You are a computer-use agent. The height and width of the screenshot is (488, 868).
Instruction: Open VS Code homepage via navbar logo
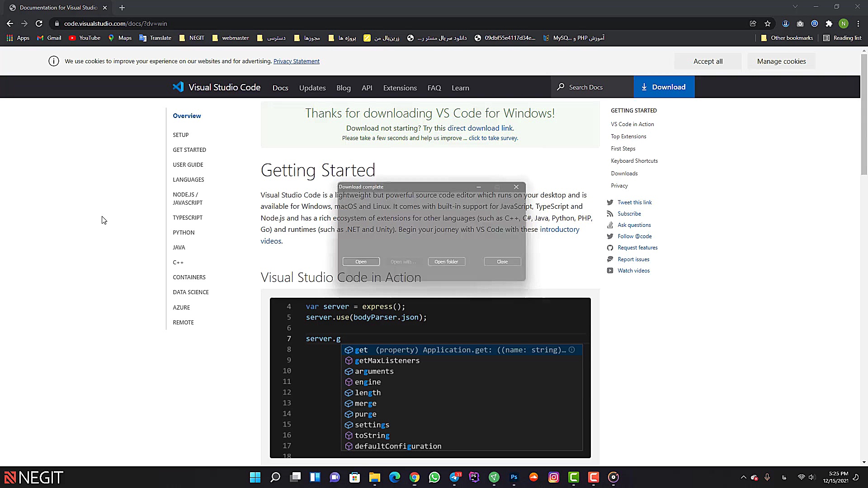pyautogui.click(x=216, y=87)
